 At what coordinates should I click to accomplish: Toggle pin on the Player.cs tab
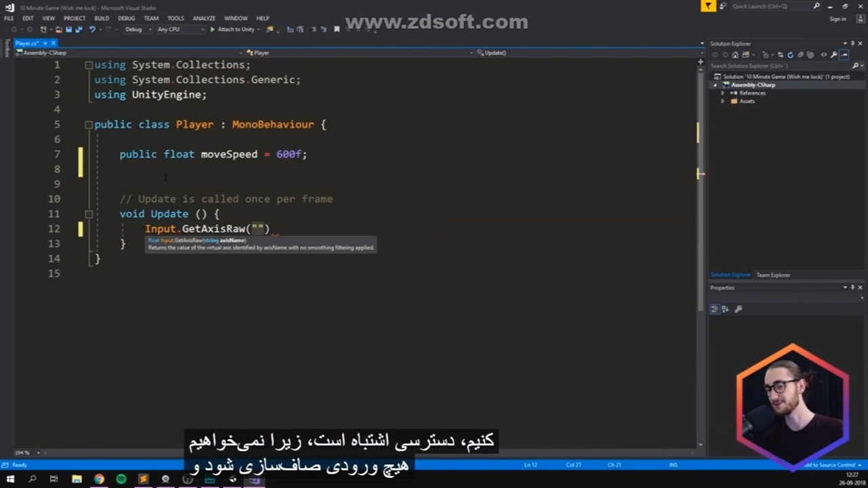click(45, 43)
